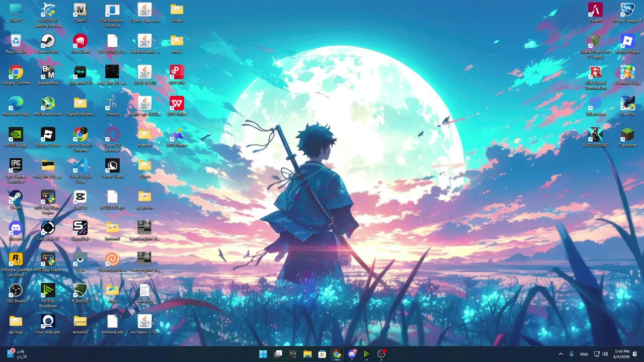Image resolution: width=644 pixels, height=362 pixels.
Task: Click the Roblox Studio desktop icon
Action: point(48,138)
